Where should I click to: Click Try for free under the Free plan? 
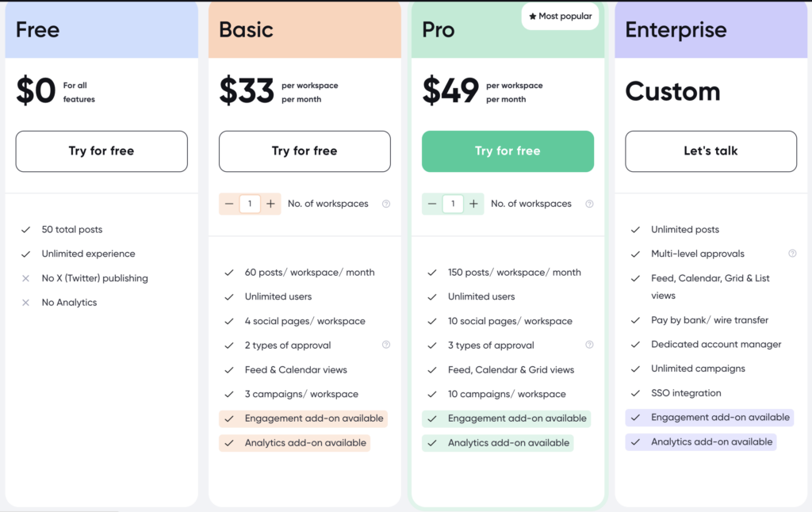101,151
